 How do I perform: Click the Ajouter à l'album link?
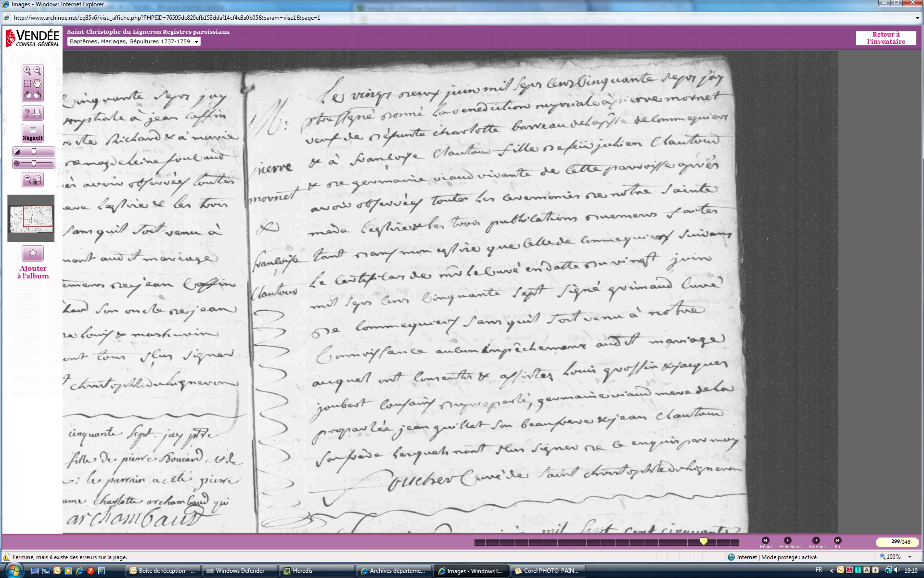33,272
